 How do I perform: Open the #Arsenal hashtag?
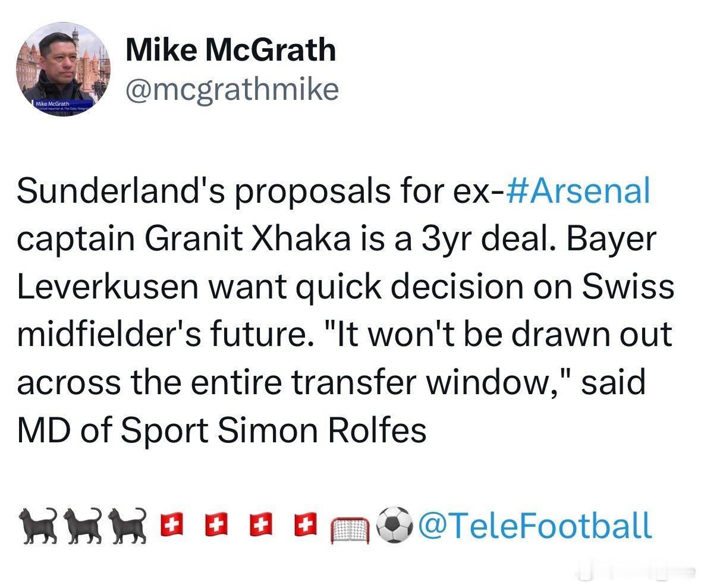578,191
